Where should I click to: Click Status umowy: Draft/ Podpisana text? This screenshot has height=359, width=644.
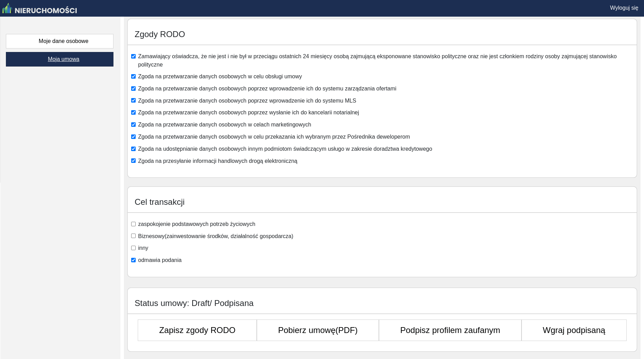click(194, 303)
